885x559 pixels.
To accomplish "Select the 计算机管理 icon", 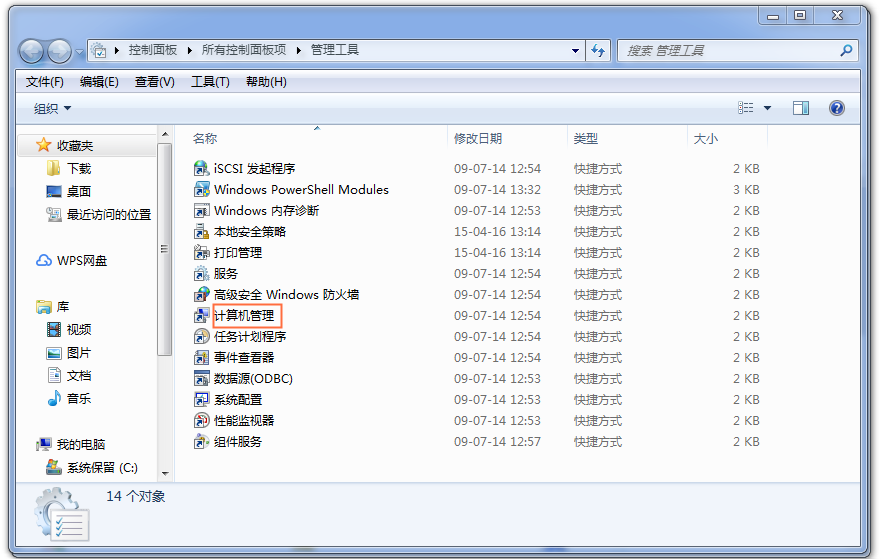I will point(201,316).
